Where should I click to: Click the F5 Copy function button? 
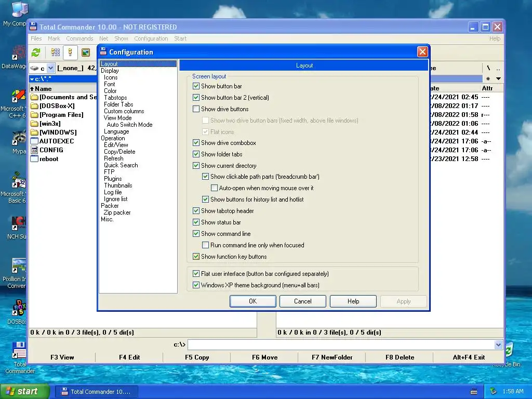click(197, 357)
